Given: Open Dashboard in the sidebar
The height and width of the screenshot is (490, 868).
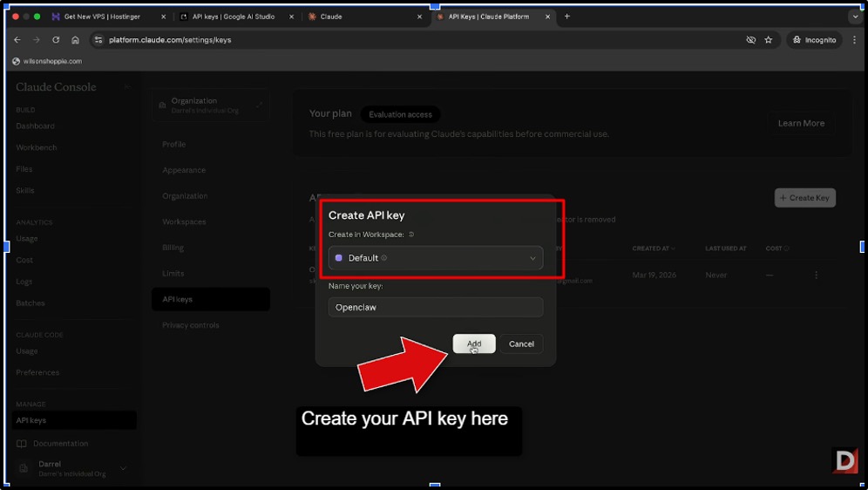Looking at the screenshot, I should click(x=36, y=126).
